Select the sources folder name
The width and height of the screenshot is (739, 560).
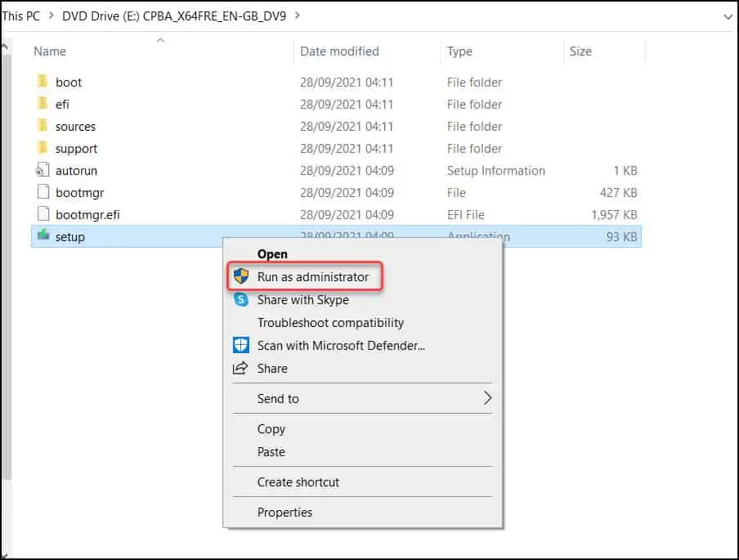pyautogui.click(x=75, y=127)
